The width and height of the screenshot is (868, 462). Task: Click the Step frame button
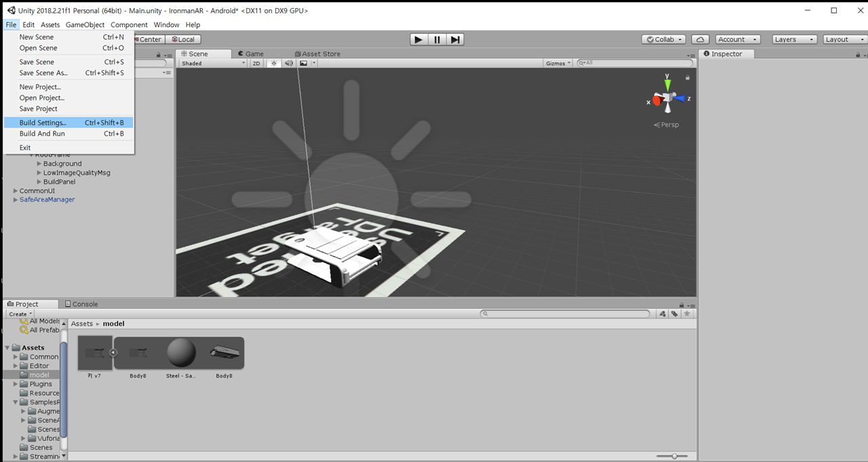tap(456, 39)
